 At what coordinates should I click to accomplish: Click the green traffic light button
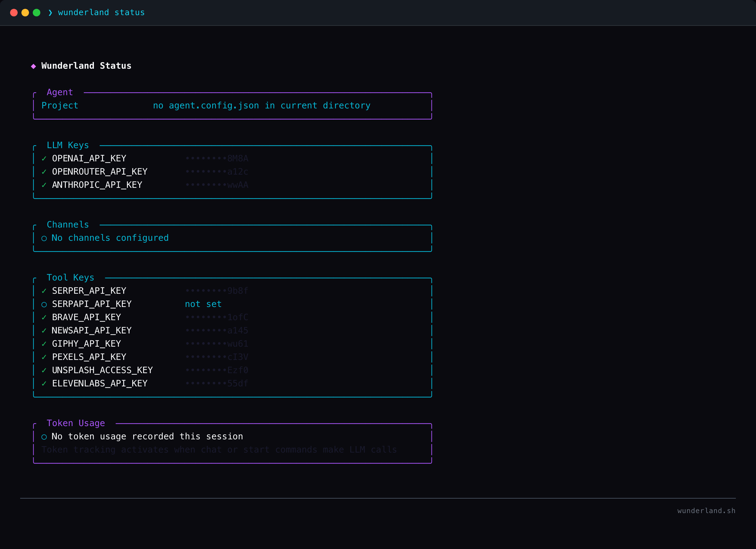click(x=37, y=12)
